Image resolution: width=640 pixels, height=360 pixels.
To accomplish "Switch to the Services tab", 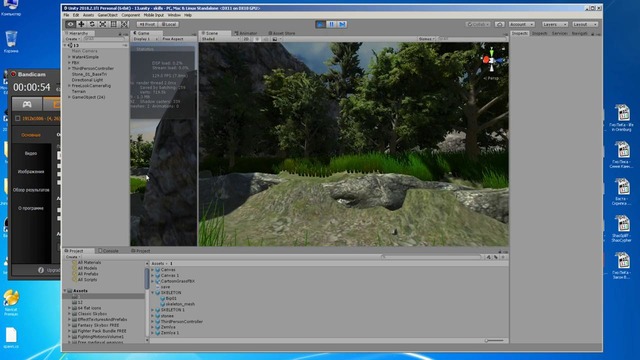I will tap(559, 33).
